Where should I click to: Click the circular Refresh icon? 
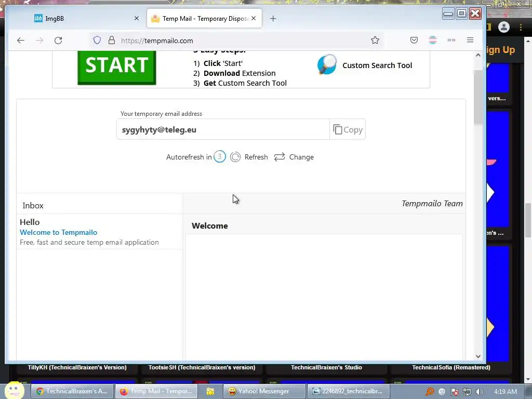[x=235, y=157]
